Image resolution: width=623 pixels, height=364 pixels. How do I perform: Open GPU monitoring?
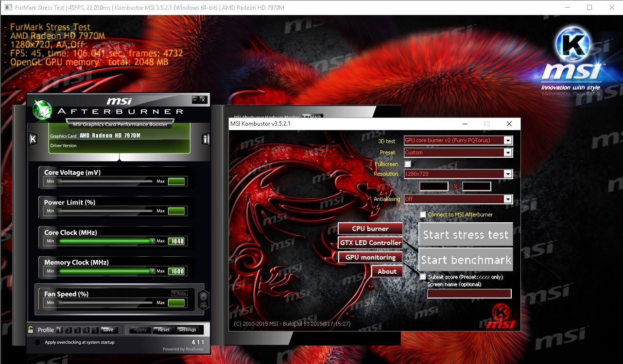click(370, 257)
